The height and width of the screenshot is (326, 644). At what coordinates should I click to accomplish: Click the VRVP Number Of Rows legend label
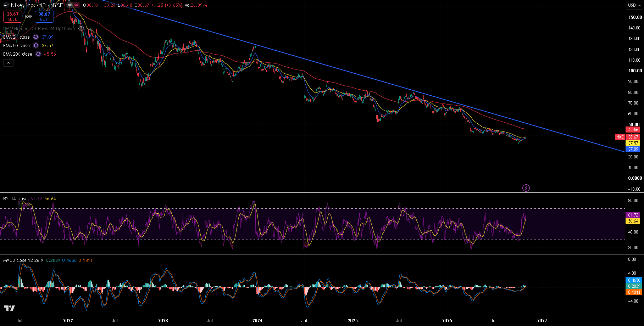pyautogui.click(x=39, y=28)
